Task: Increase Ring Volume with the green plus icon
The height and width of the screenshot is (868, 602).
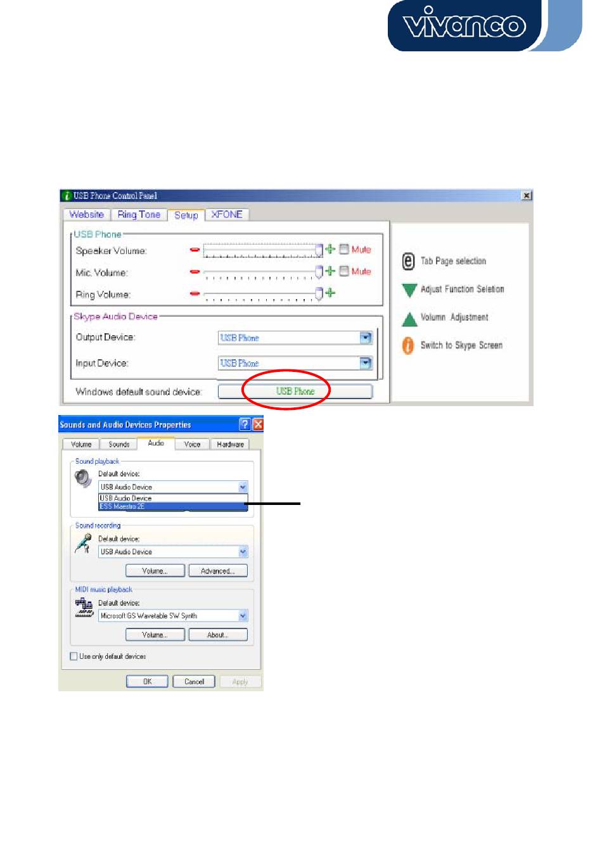Action: tap(330, 293)
